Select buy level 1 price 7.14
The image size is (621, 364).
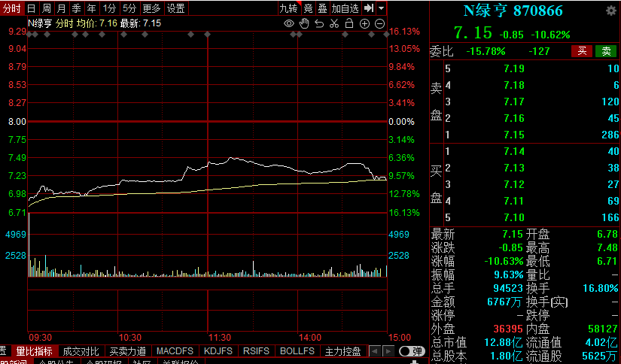click(x=514, y=151)
